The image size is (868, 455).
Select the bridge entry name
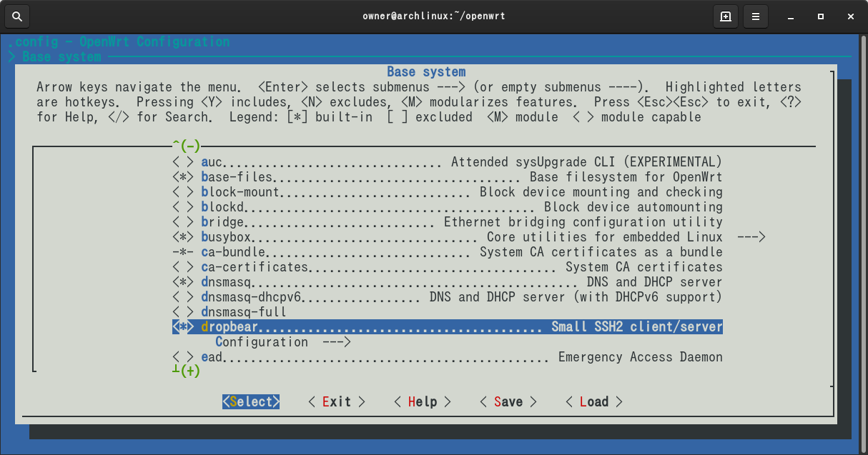(x=222, y=222)
